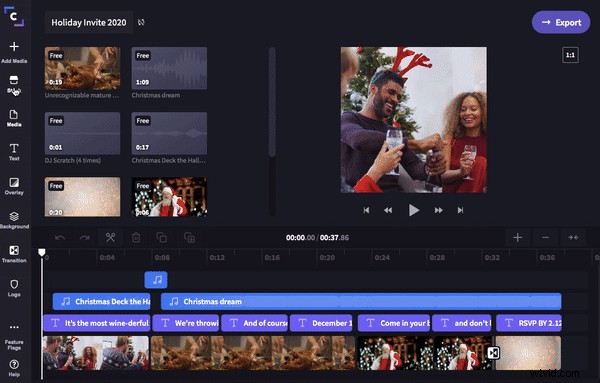Screen dimensions: 600x383
Task: Open Feature Flags menu
Action: (14, 337)
